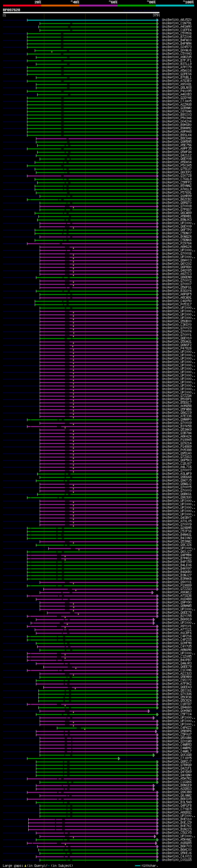
Task: Open the hit UniRef100_C1N791
Action: (x=176, y=23)
